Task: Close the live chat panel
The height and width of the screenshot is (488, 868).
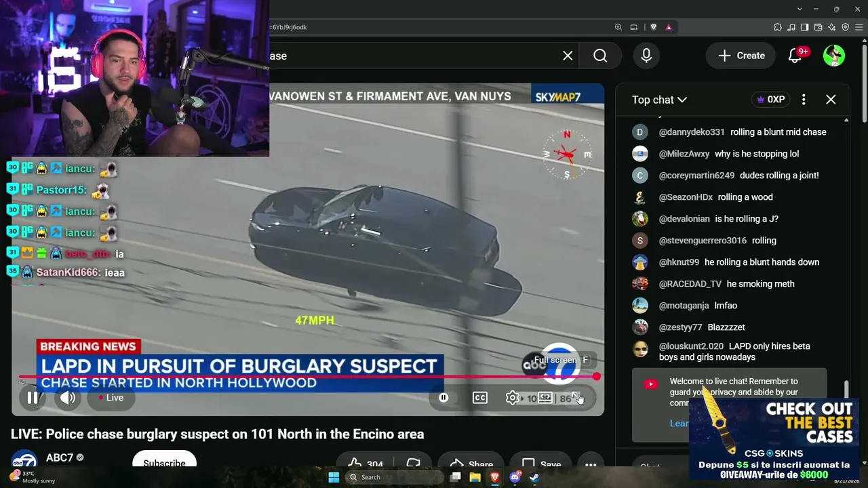Action: tap(831, 100)
